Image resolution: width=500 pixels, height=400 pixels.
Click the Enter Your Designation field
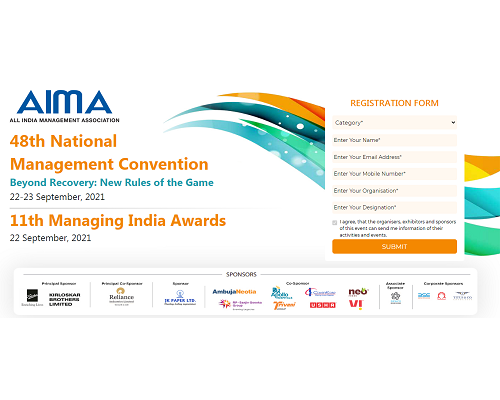(x=394, y=207)
